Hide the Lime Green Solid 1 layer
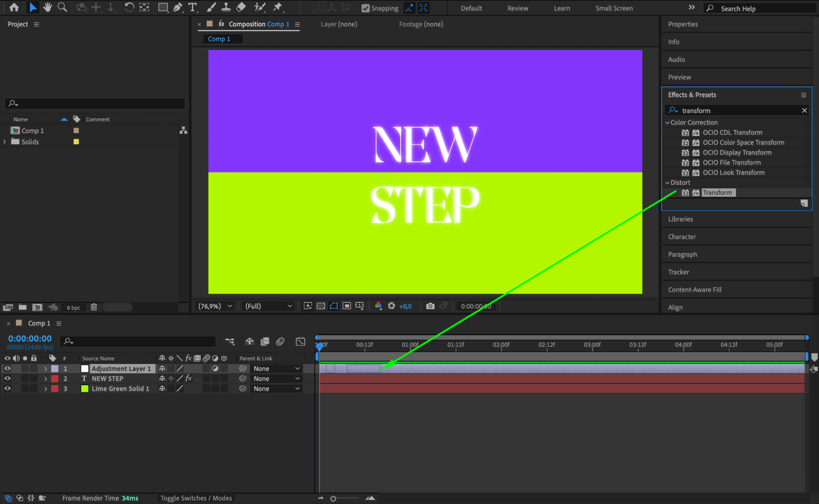 pyautogui.click(x=7, y=388)
